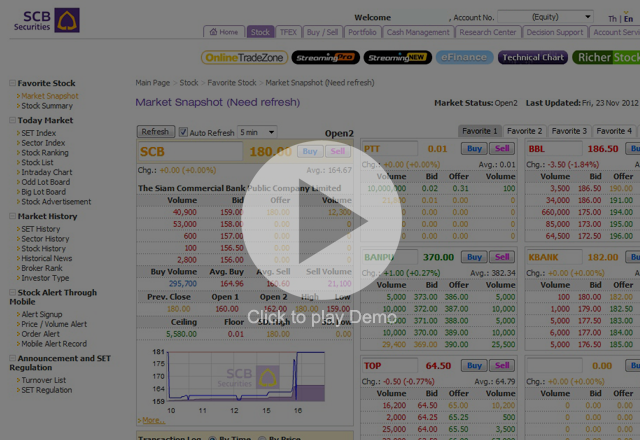Toggle the Auto Refresh checkbox
Viewport: 640px width, 440px height.
pyautogui.click(x=183, y=132)
